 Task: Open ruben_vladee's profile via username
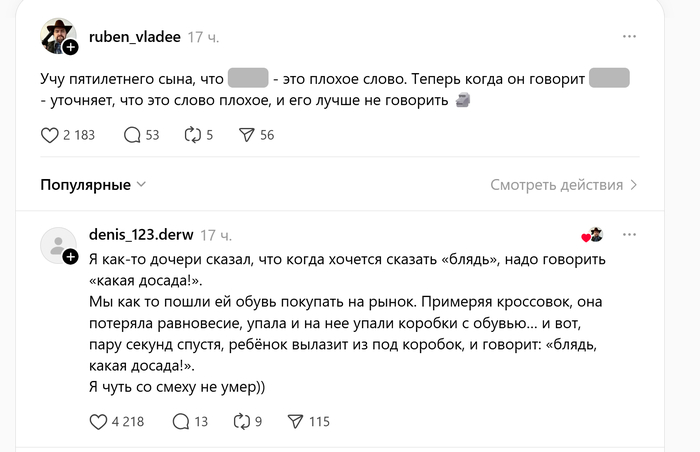[134, 37]
